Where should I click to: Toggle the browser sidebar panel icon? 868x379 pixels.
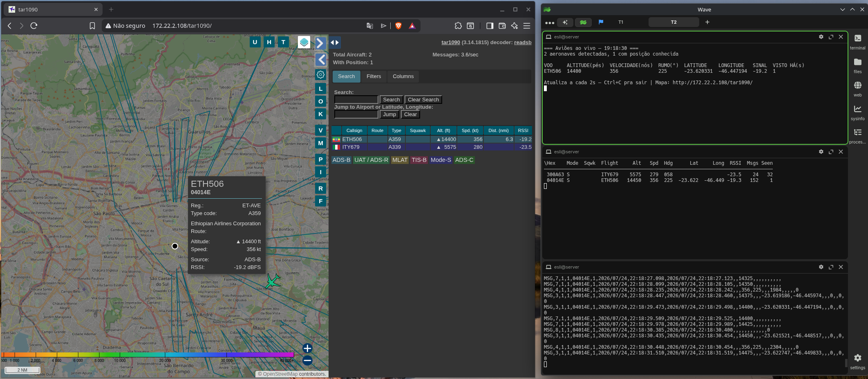(490, 26)
